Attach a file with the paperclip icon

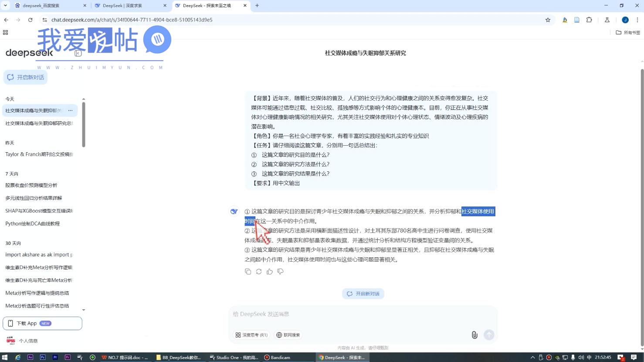pyautogui.click(x=475, y=335)
